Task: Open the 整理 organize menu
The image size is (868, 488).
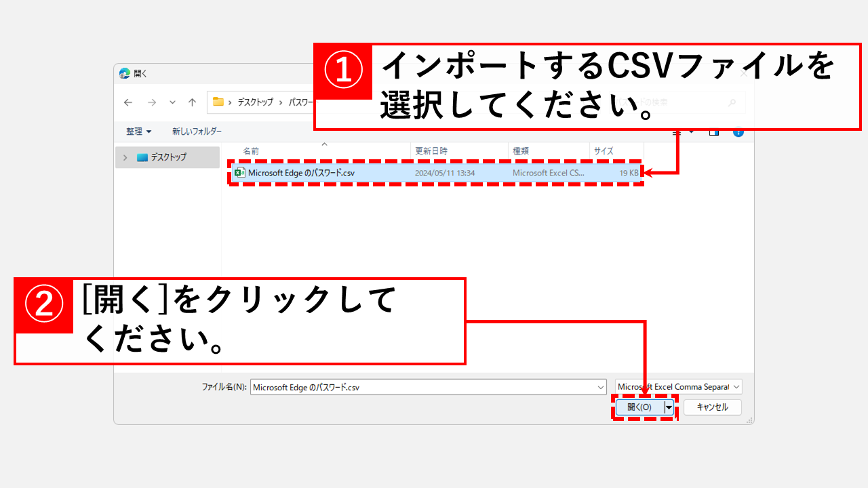Action: [x=139, y=131]
